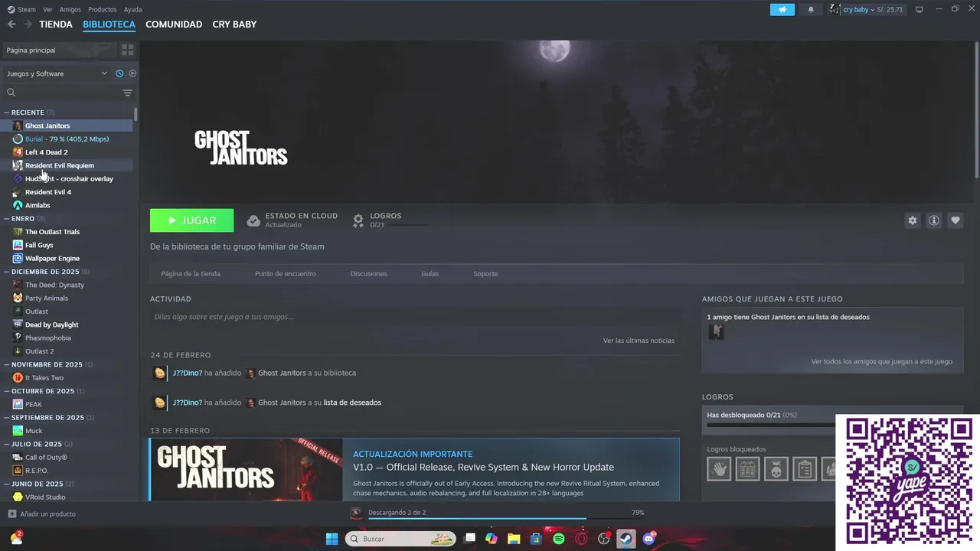
Task: Click Añadir un producto
Action: tap(42, 514)
